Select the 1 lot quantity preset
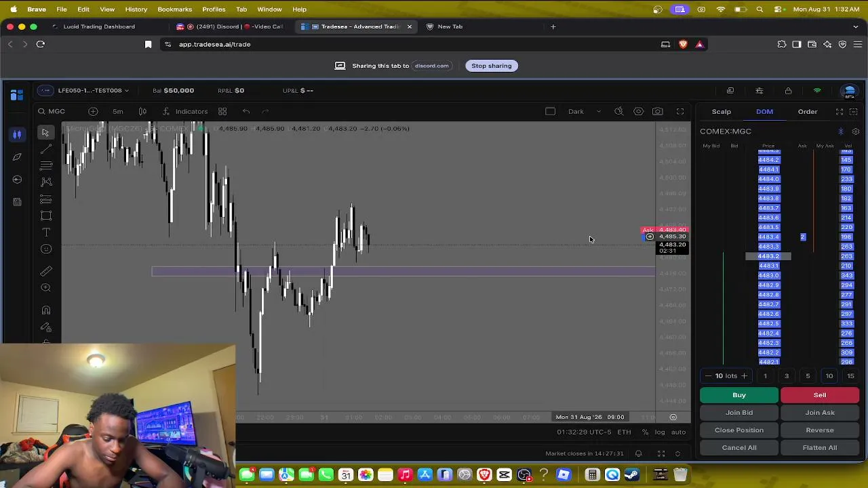Screen dimensions: 868x488 [x=765, y=376]
